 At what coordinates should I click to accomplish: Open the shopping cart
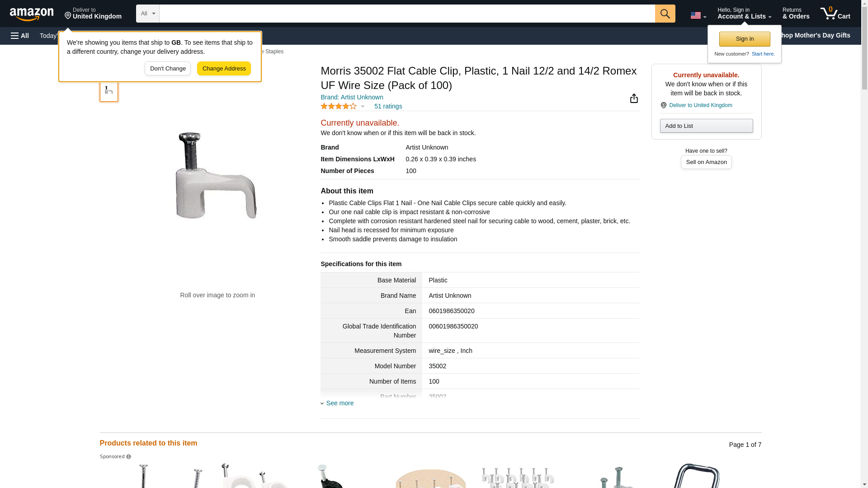click(835, 14)
